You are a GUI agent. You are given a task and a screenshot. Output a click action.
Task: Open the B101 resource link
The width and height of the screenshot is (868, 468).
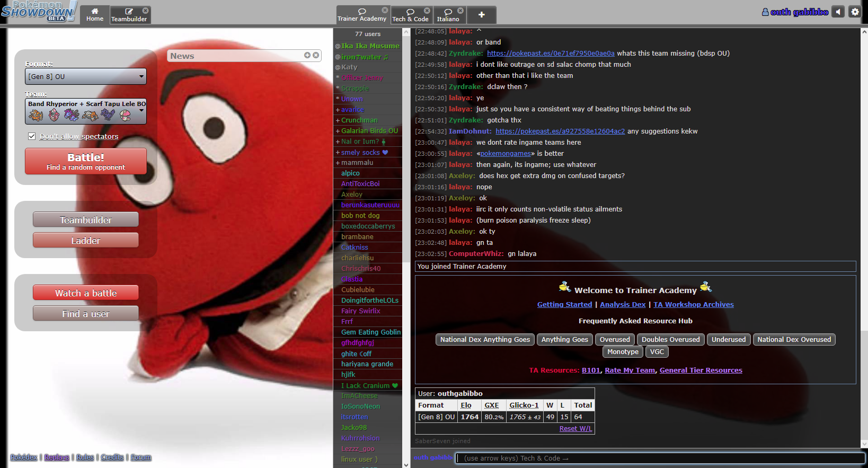coord(591,370)
